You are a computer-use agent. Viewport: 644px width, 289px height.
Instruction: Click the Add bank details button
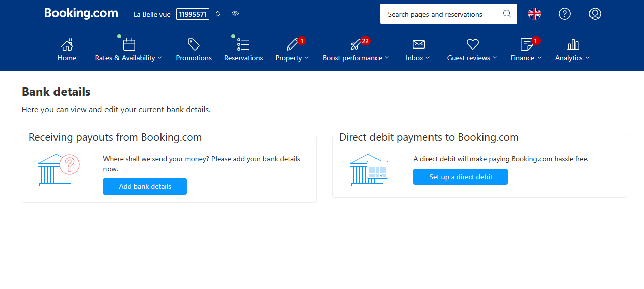tap(145, 186)
